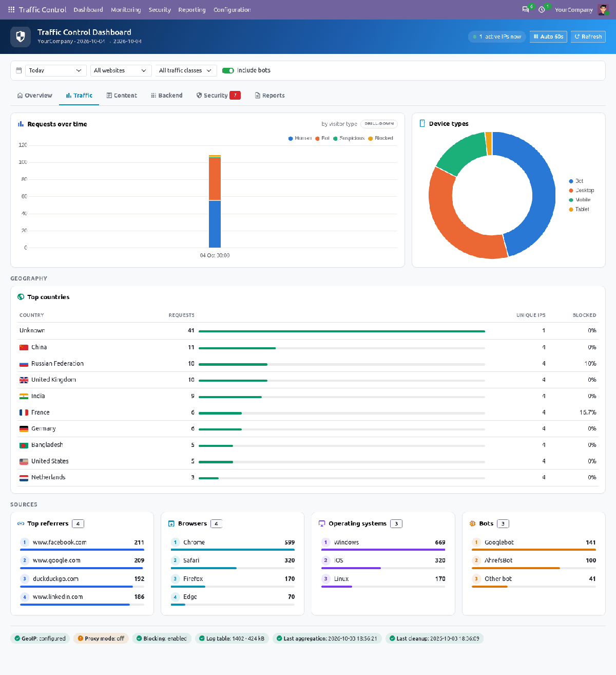616x675 pixels.
Task: Click the Auto 60s button
Action: (x=548, y=36)
